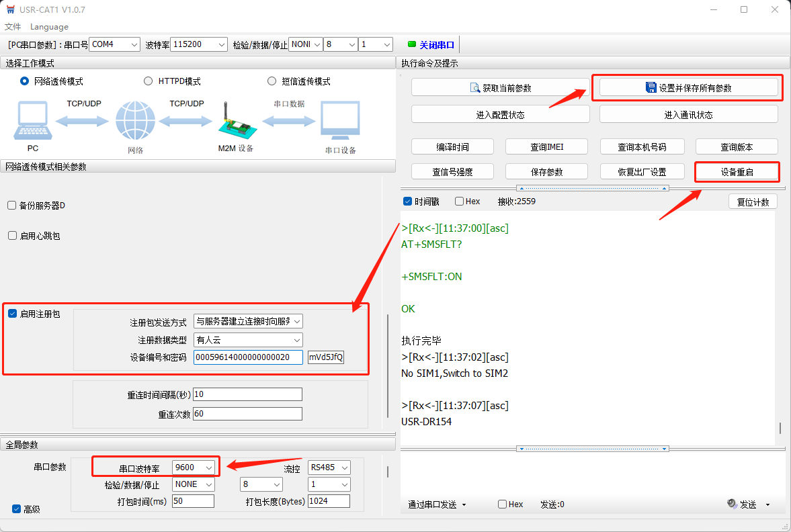The width and height of the screenshot is (791, 532).
Task: Click the 重连时间间隔 input field
Action: [x=247, y=394]
